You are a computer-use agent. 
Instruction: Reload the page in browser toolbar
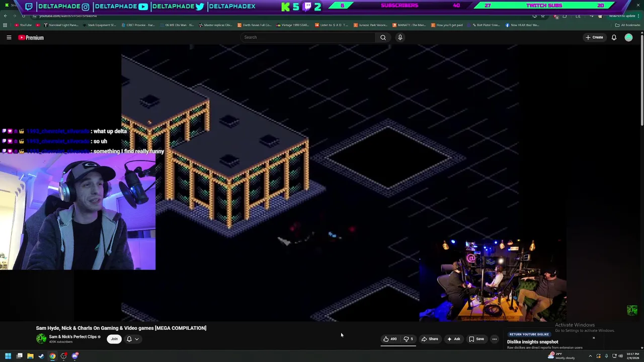(24, 16)
